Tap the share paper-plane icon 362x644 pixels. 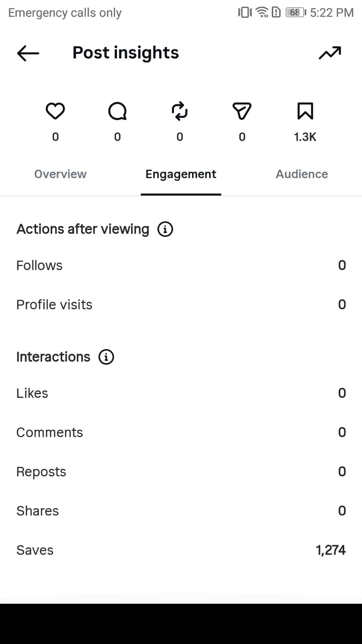[242, 111]
